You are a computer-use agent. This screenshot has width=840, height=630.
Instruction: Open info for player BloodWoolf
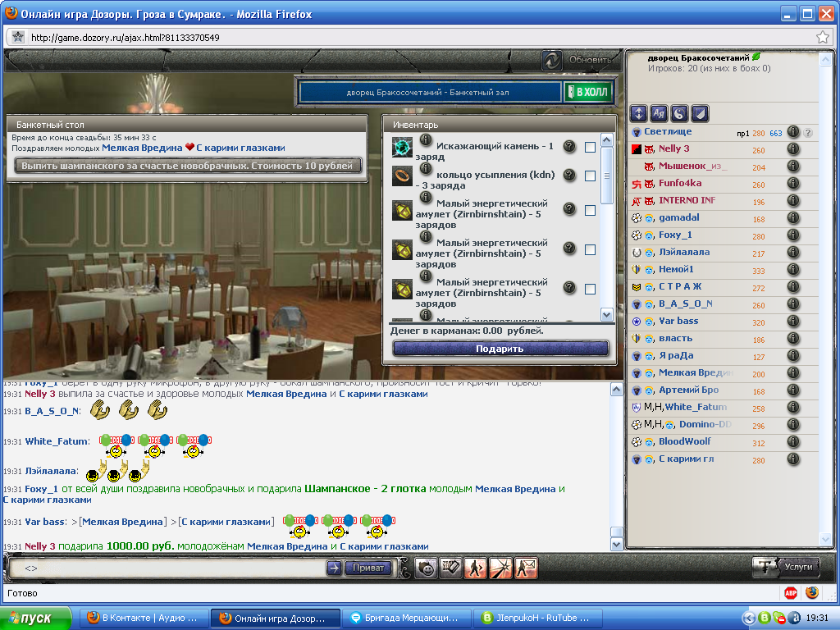pyautogui.click(x=793, y=441)
